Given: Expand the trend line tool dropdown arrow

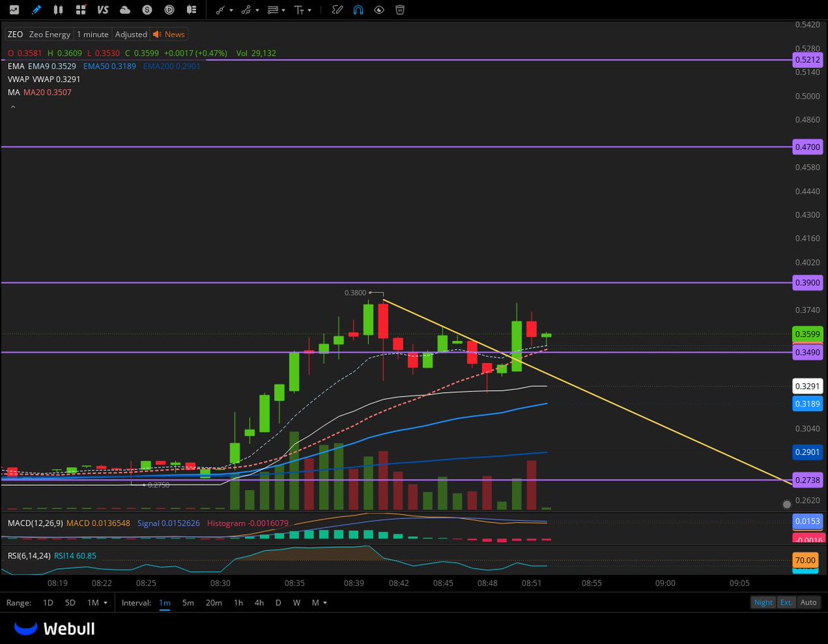Looking at the screenshot, I should (x=231, y=10).
